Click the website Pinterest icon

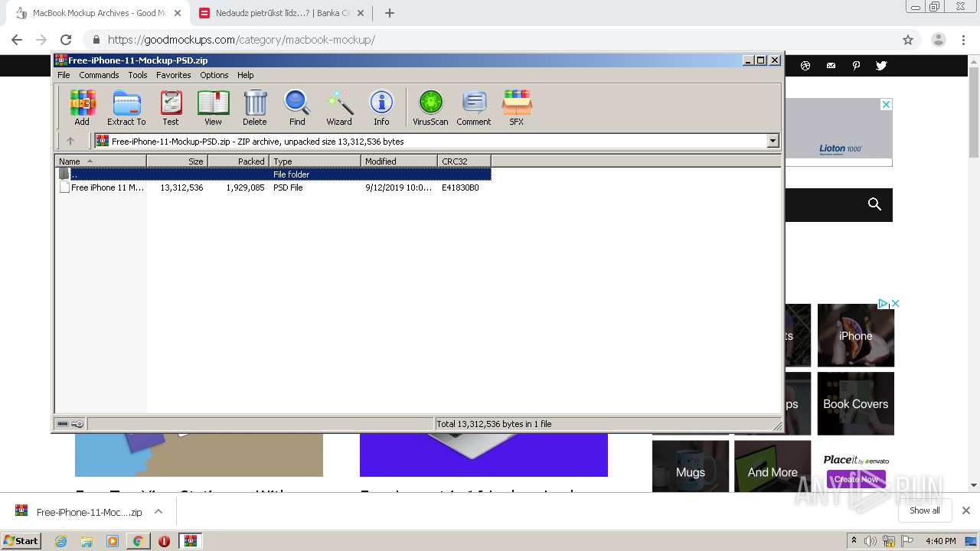click(856, 66)
